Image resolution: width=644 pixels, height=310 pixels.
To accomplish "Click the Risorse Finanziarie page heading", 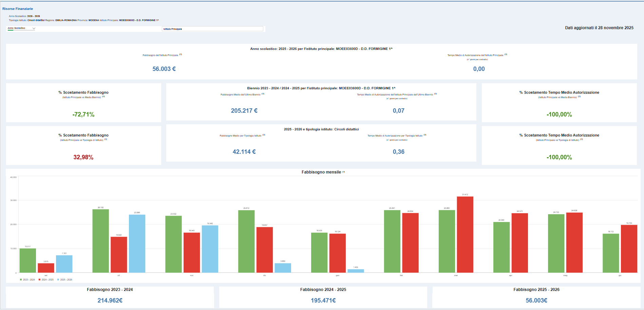I will click(18, 9).
